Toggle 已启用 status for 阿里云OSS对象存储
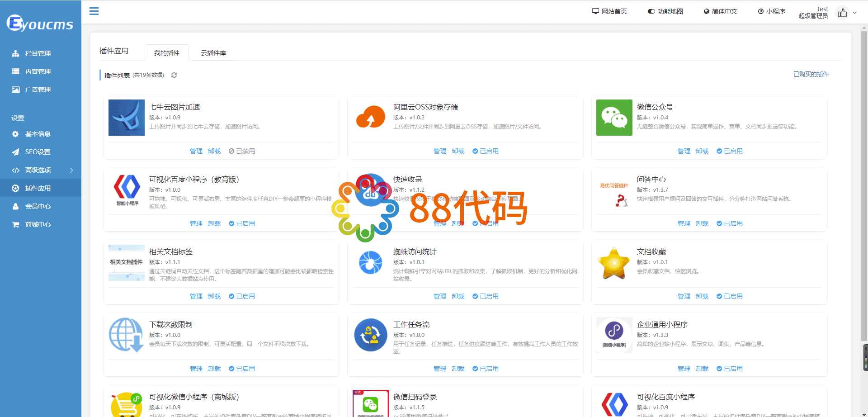This screenshot has height=417, width=868. coord(486,151)
